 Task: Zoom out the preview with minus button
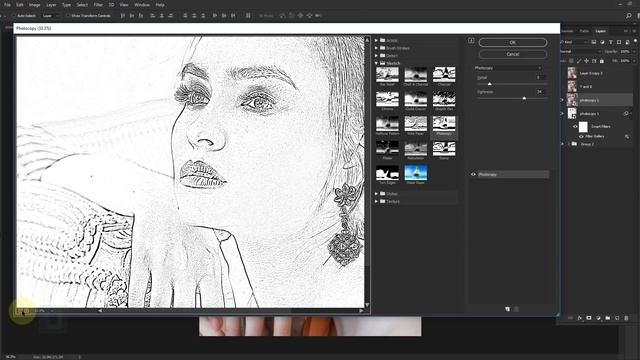[20, 311]
